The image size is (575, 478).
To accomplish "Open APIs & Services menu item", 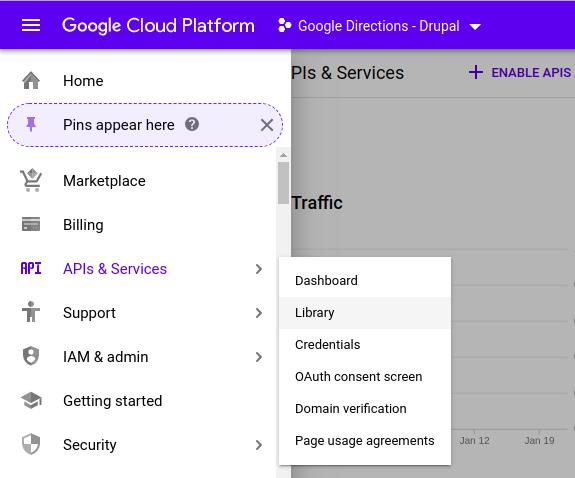I will tap(115, 269).
